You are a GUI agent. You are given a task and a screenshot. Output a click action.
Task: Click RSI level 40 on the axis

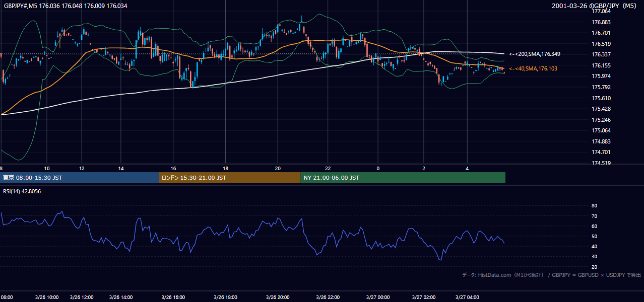tap(594, 246)
